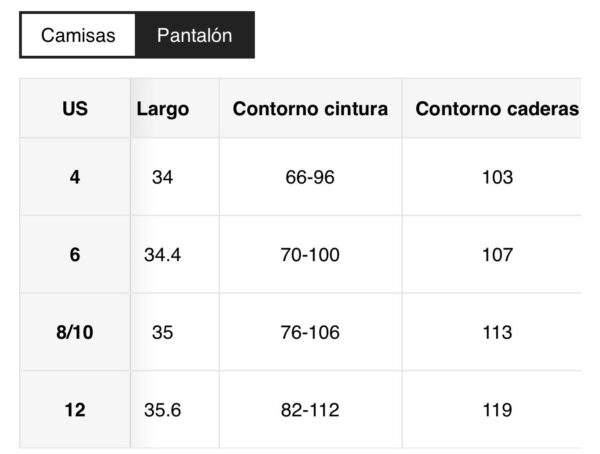
Task: Click the 34.4 Largo cell
Action: [x=163, y=255]
